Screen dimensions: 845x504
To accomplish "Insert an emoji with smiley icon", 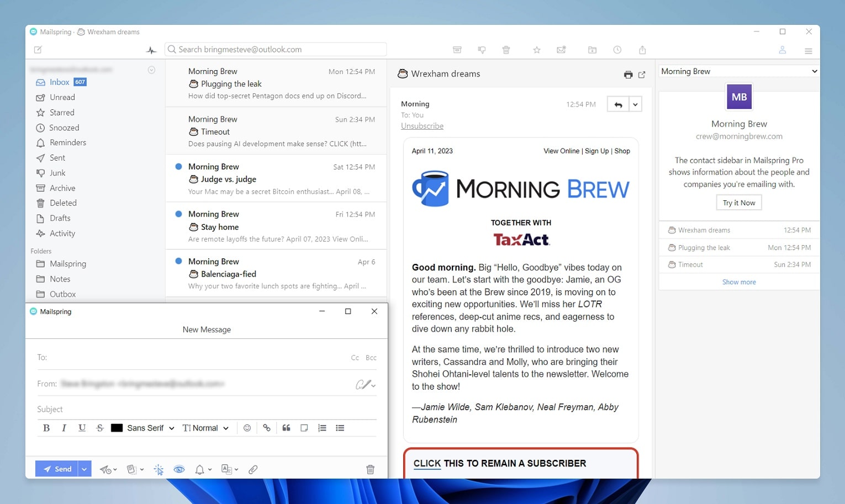I will click(247, 428).
